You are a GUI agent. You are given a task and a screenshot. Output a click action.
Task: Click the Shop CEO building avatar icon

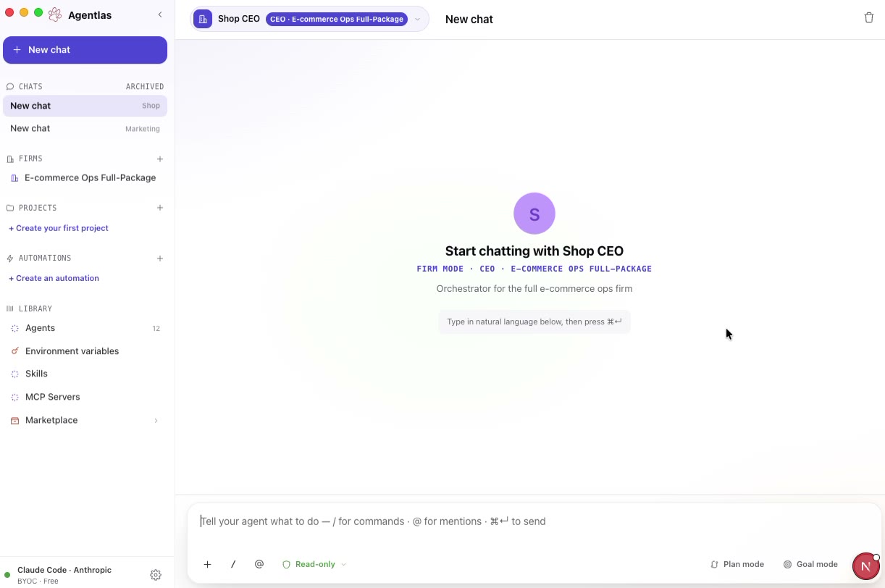point(203,19)
